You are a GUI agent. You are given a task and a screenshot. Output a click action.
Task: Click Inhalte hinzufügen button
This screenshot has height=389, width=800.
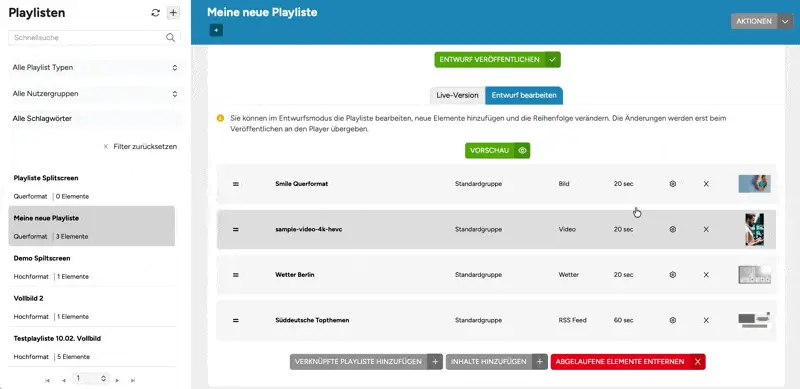[496, 361]
